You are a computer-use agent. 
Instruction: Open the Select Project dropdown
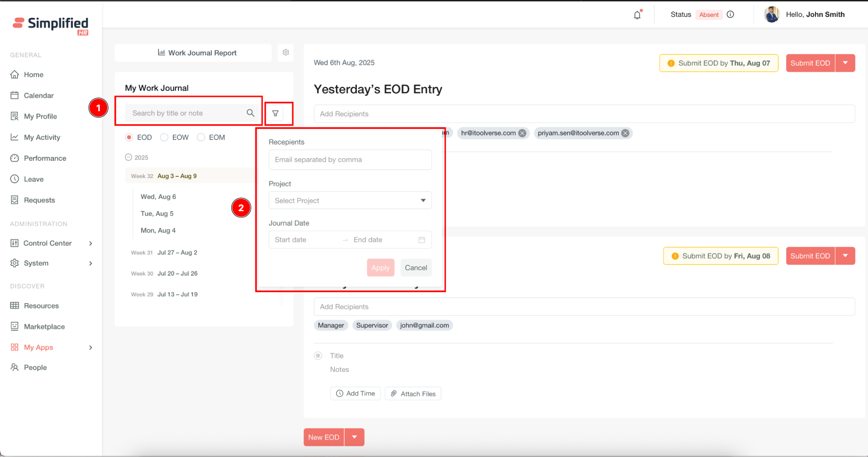tap(350, 201)
